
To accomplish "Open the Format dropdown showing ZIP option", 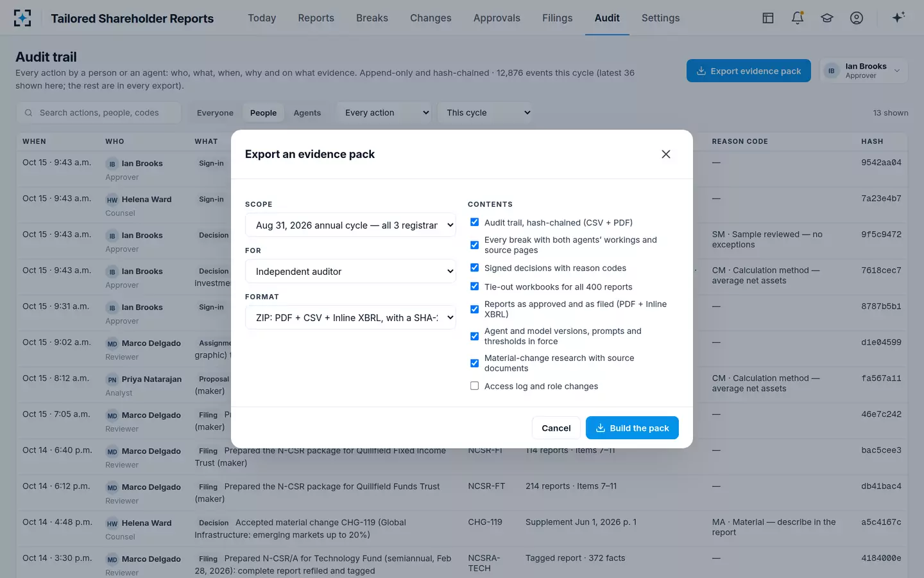I will [350, 317].
